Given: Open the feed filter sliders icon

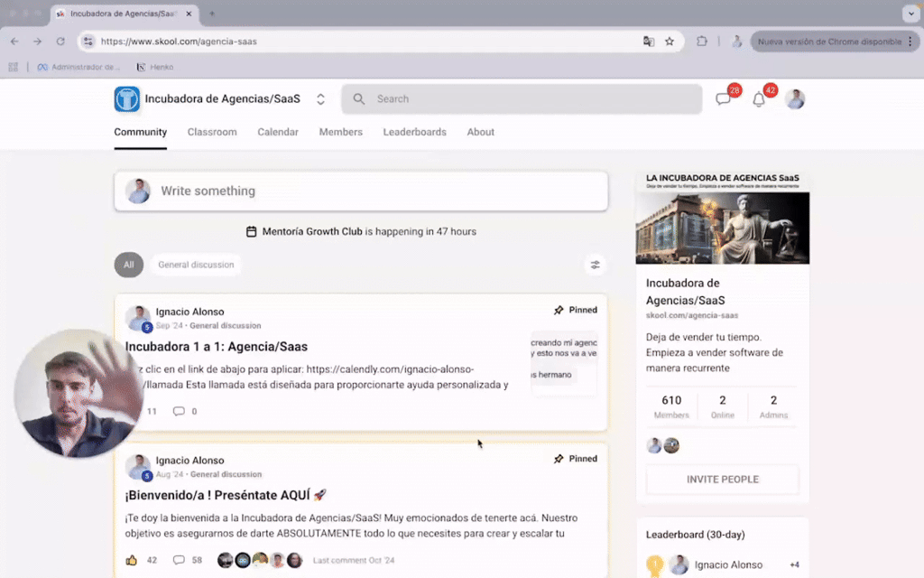Looking at the screenshot, I should [596, 265].
